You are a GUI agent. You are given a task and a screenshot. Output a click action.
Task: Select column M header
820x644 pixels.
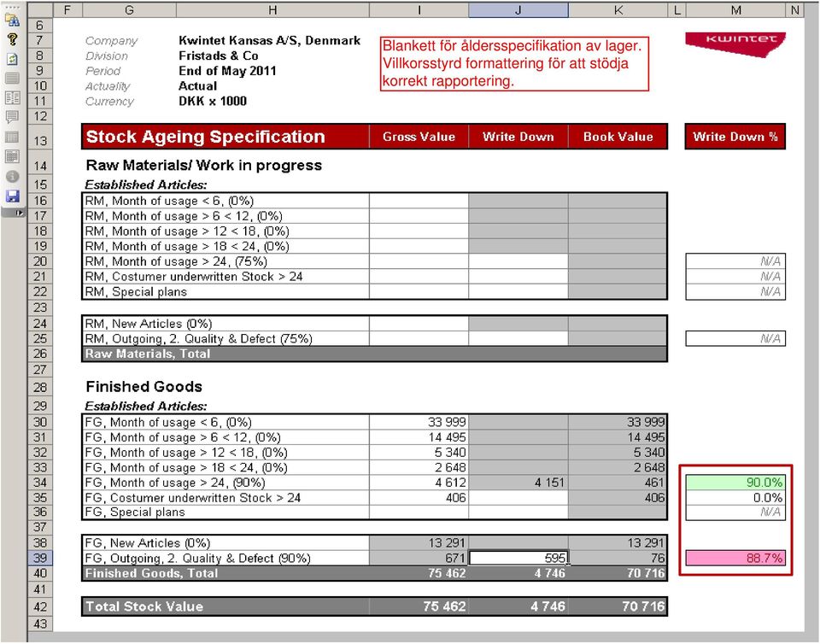735,10
